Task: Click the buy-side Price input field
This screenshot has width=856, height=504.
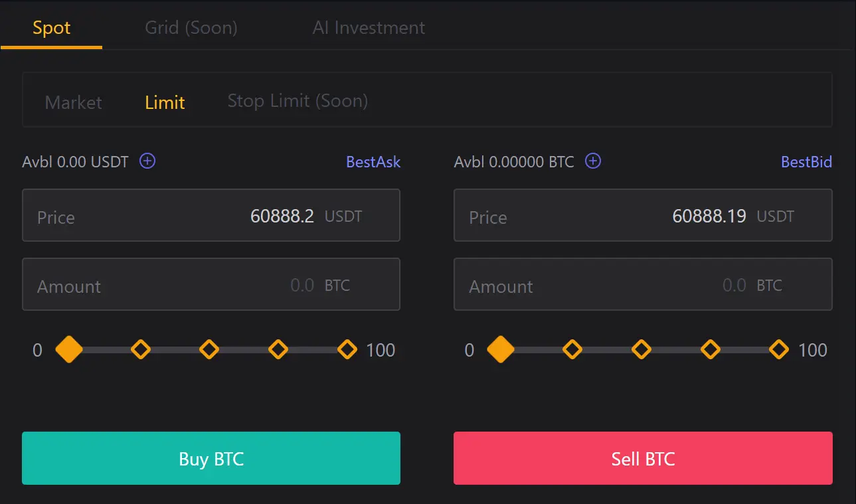Action: pyautogui.click(x=211, y=215)
